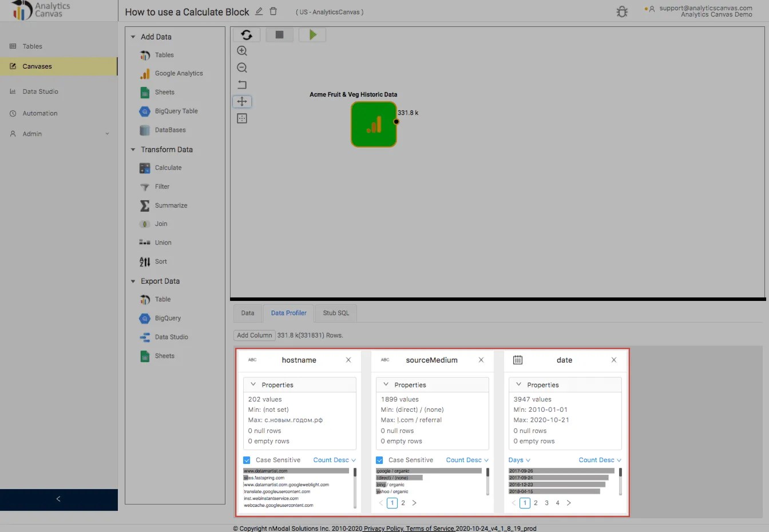Add an export Table block
Viewport: 769px width, 532px height.
coord(155,299)
